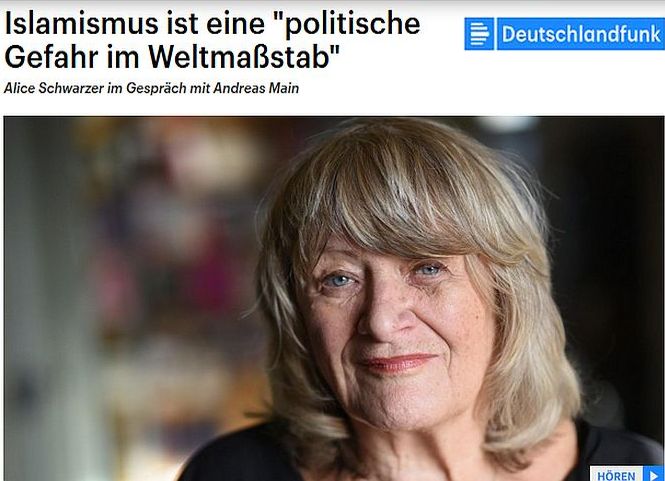Viewport: 665px width, 481px height.
Task: Click the word "Gefahr" in the headline
Action: 51,57
